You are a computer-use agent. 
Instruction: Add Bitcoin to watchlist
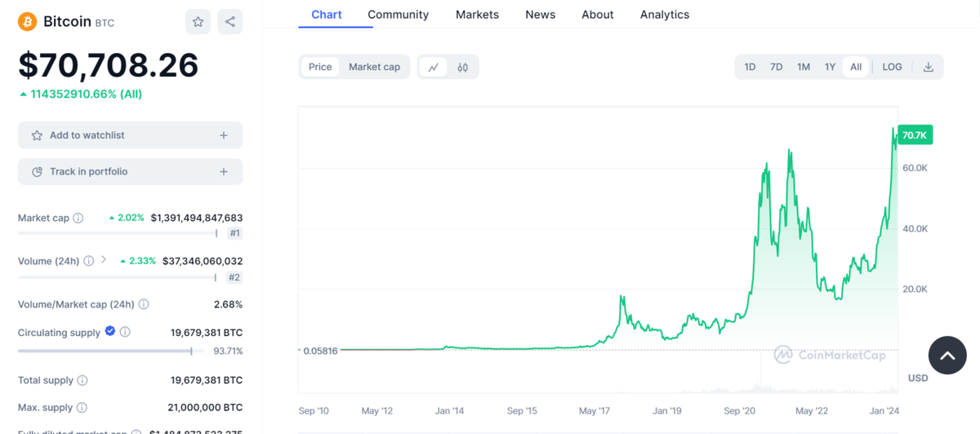[x=130, y=135]
